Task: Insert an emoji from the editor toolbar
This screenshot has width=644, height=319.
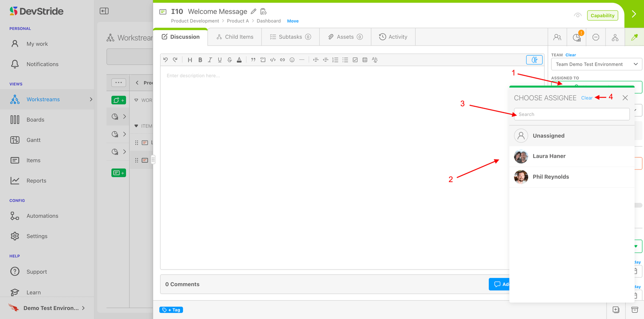Action: point(292,60)
